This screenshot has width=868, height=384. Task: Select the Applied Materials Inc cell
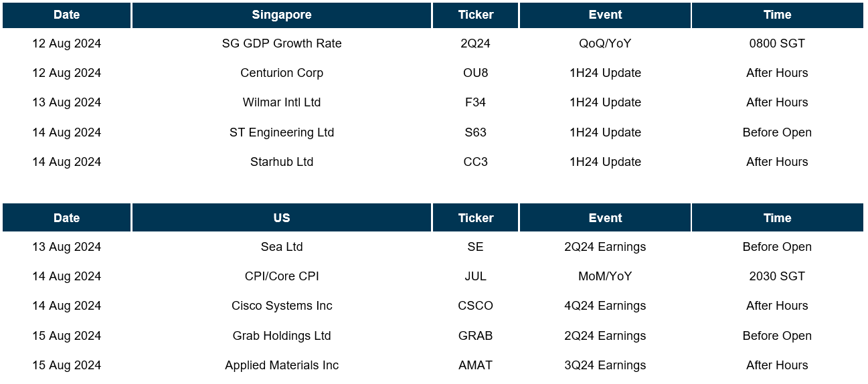click(282, 365)
